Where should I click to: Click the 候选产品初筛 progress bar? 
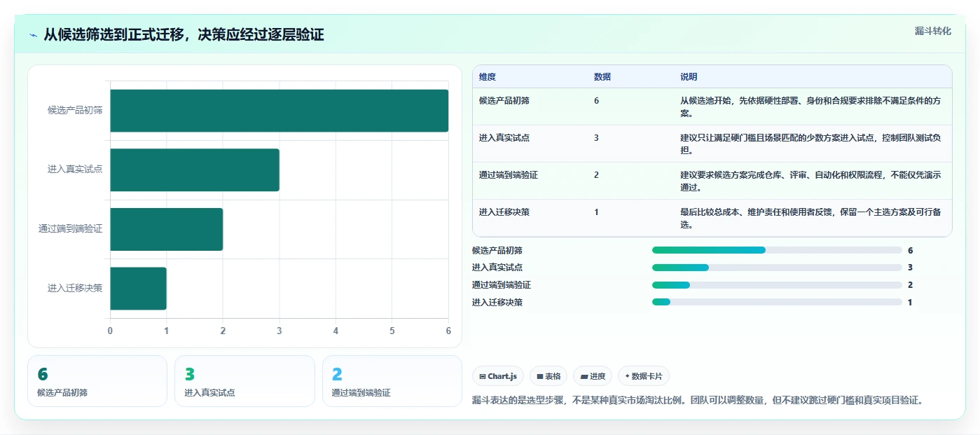777,250
